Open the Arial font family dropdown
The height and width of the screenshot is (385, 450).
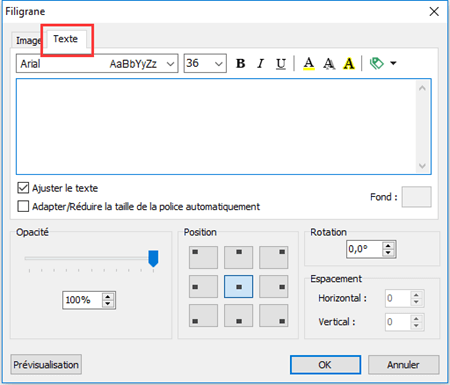tap(97, 63)
